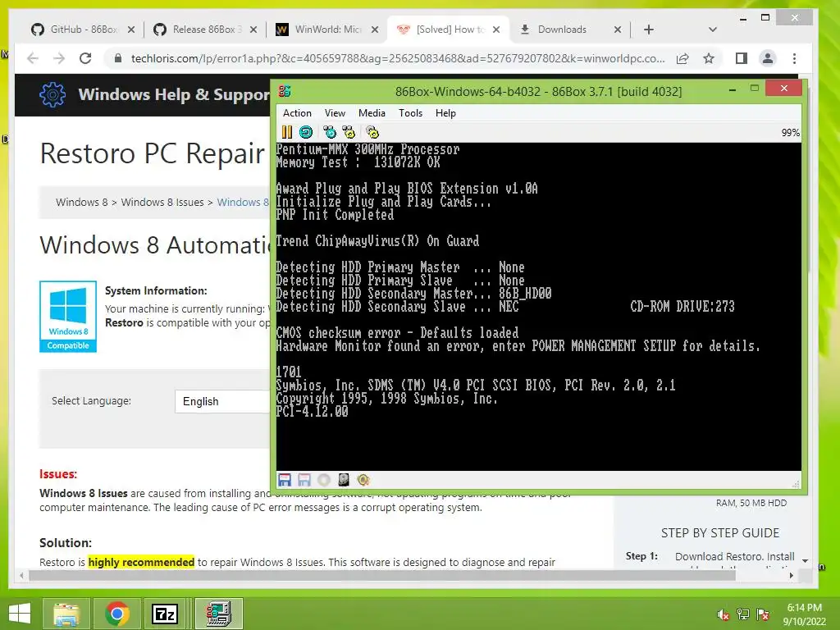
Task: Open Chrome from the taskbar
Action: (117, 614)
